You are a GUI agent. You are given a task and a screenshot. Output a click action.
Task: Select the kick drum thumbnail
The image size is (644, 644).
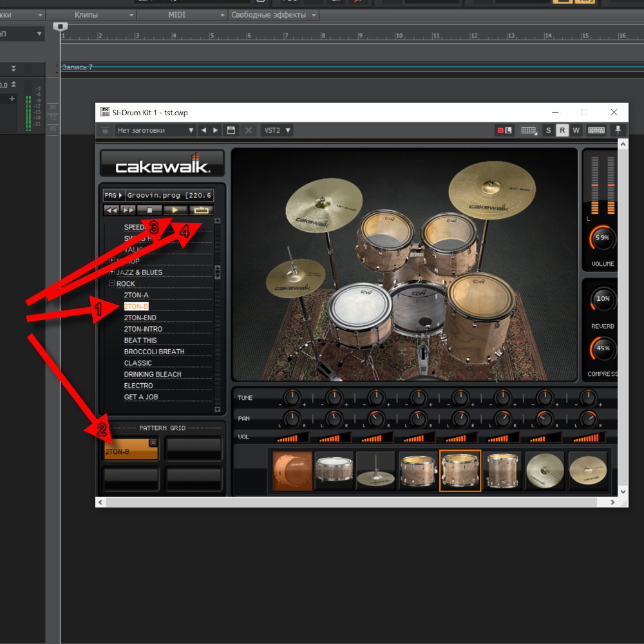pyautogui.click(x=292, y=471)
